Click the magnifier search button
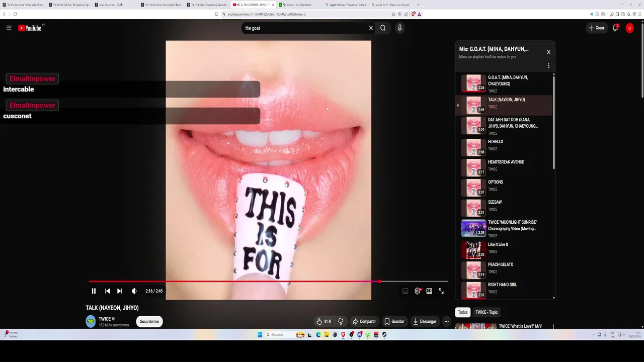 pyautogui.click(x=383, y=28)
